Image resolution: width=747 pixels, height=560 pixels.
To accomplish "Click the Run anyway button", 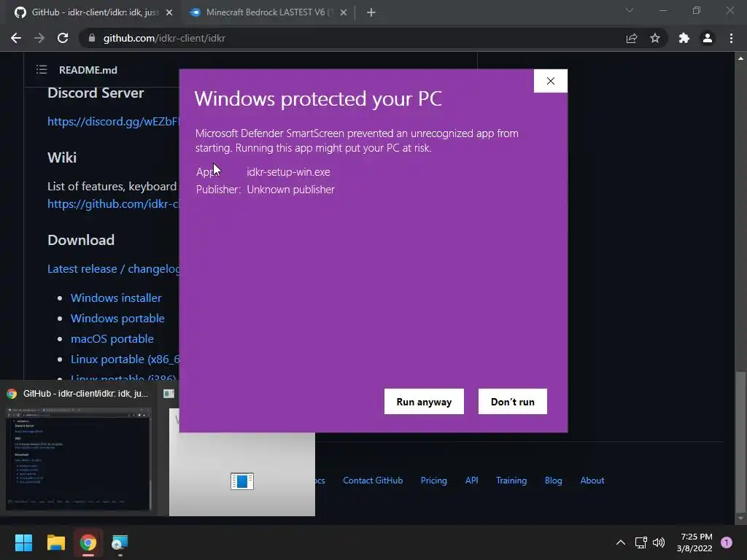I will (x=424, y=402).
